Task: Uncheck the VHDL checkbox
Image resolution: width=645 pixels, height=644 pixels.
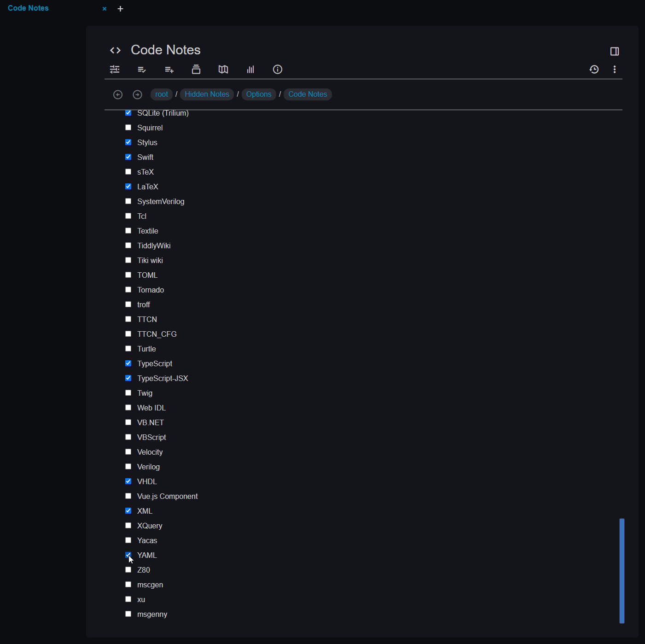Action: tap(128, 481)
